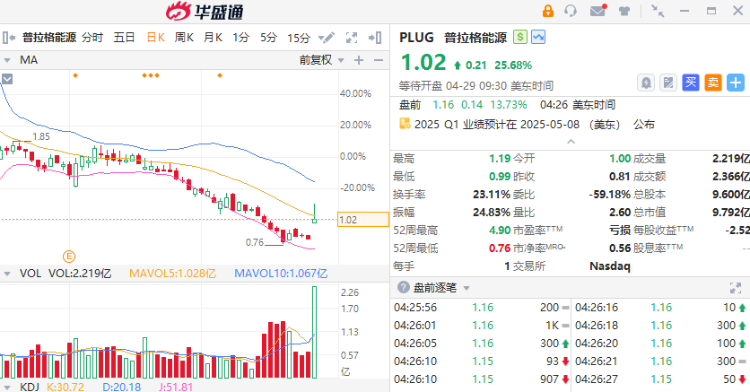
Task: Switch to 五日 chart tab
Action: (124, 37)
